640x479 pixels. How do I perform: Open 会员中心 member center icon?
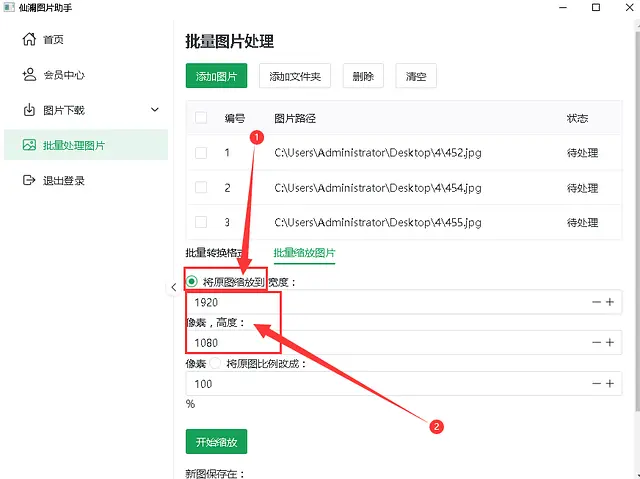click(x=29, y=75)
